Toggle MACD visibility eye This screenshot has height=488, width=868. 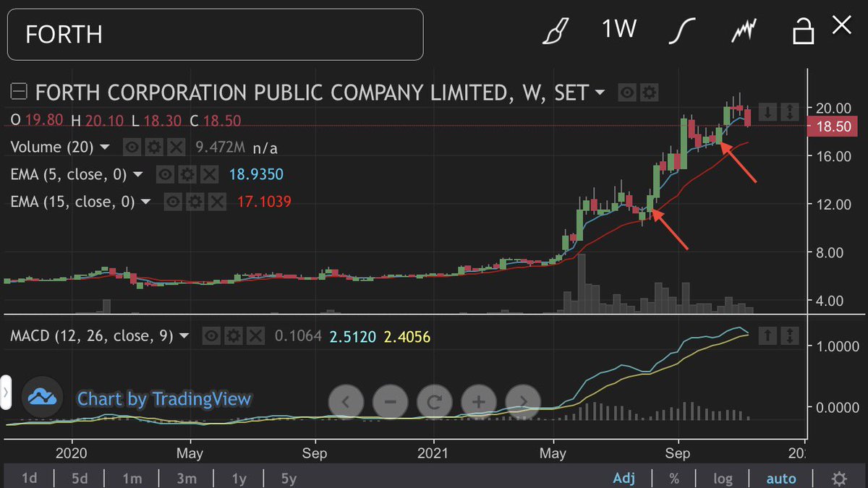tap(211, 336)
